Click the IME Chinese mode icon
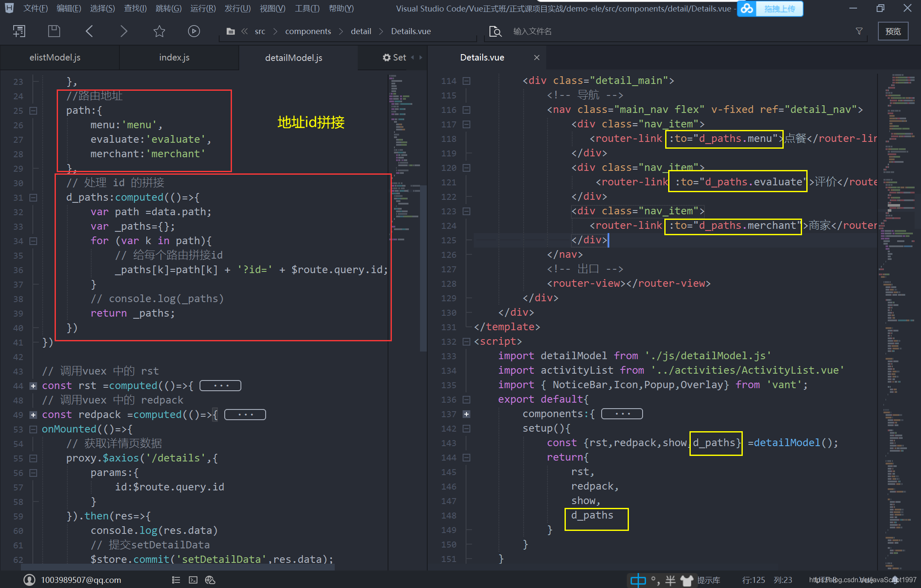This screenshot has height=588, width=921. click(638, 580)
